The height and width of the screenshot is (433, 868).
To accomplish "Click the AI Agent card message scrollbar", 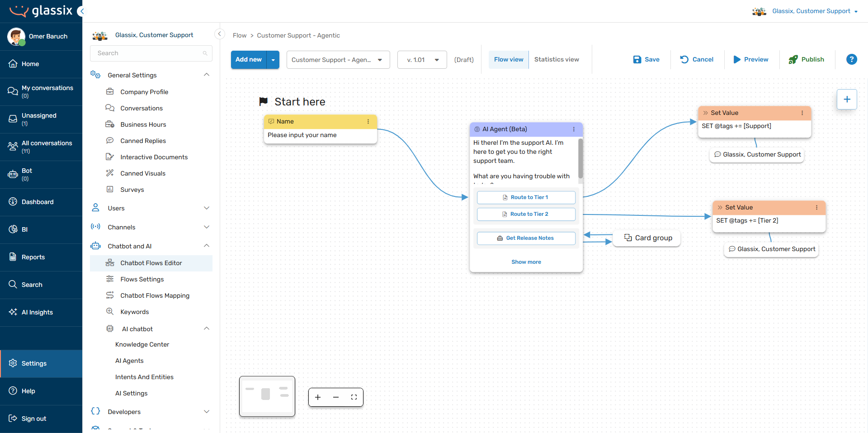I will [580, 158].
